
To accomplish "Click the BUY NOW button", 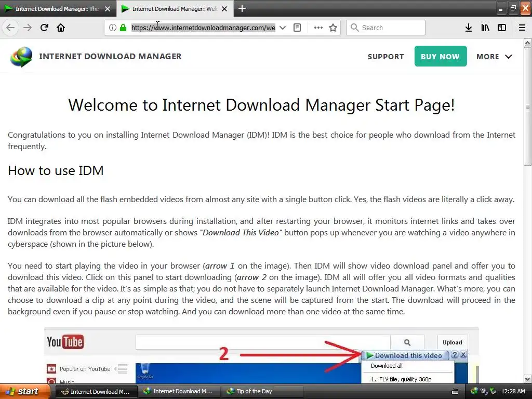I will point(441,56).
